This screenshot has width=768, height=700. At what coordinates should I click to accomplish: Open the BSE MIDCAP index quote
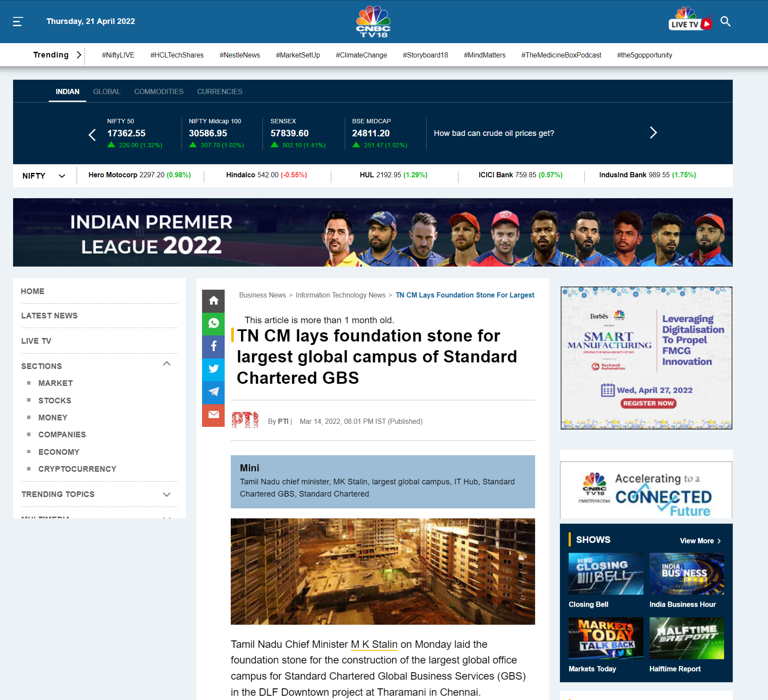pos(379,133)
